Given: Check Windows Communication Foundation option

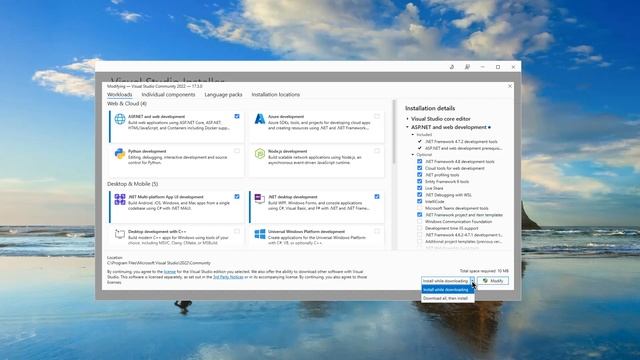Looking at the screenshot, I should tap(420, 221).
